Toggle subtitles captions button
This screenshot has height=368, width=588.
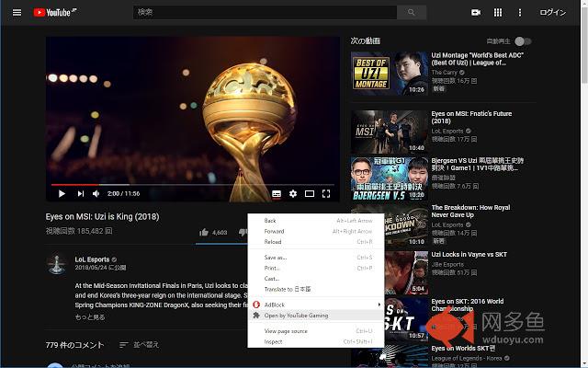(x=277, y=194)
